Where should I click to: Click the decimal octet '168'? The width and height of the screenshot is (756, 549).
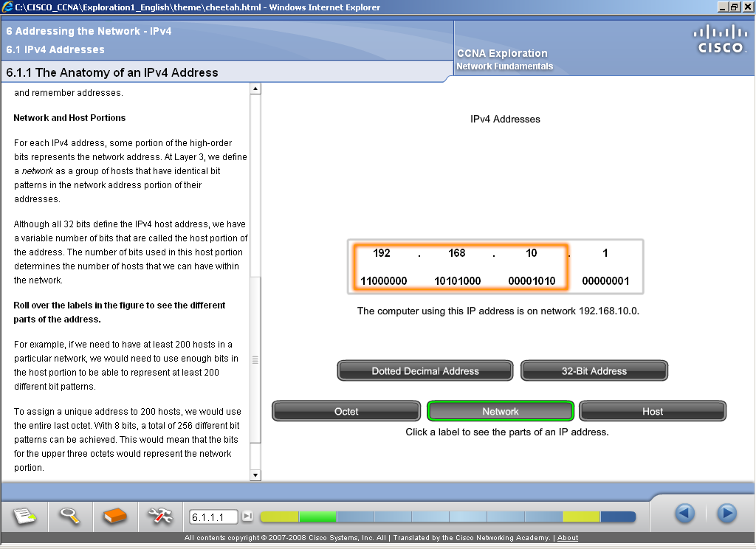point(456,253)
